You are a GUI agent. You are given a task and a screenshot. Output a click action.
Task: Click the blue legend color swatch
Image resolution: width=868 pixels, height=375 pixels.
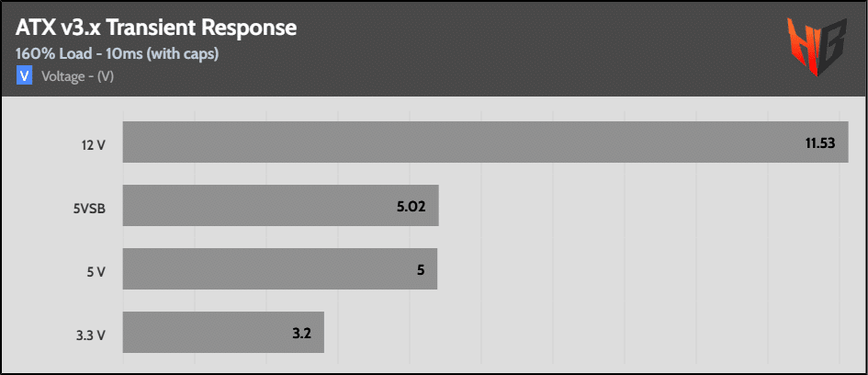pyautogui.click(x=24, y=76)
